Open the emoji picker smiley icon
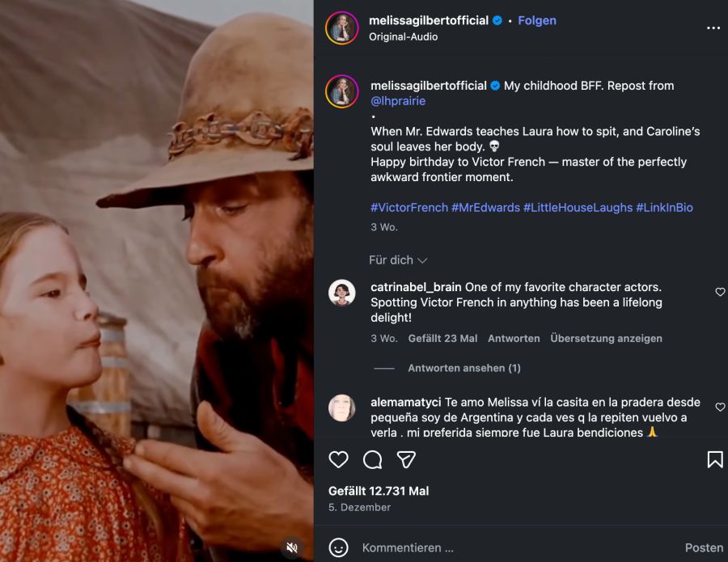 point(339,547)
